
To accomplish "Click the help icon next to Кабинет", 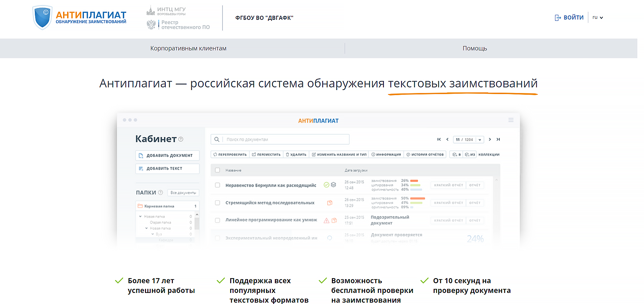I will (x=181, y=139).
